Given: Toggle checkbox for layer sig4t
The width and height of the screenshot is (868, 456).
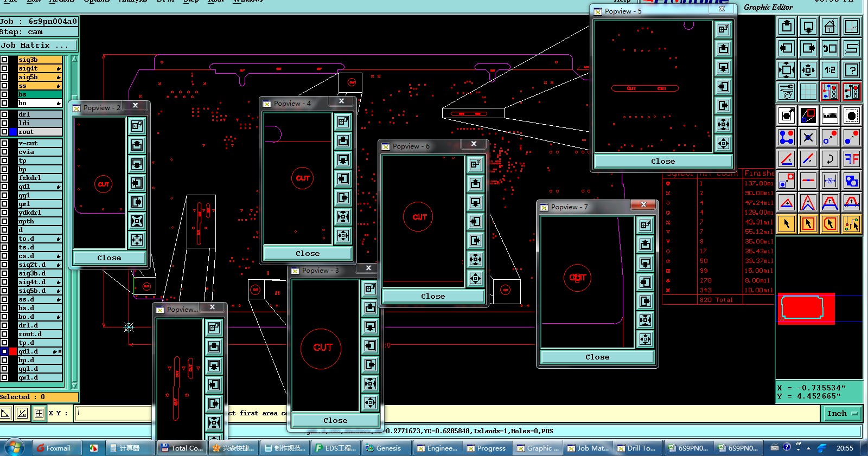Looking at the screenshot, I should (x=4, y=68).
